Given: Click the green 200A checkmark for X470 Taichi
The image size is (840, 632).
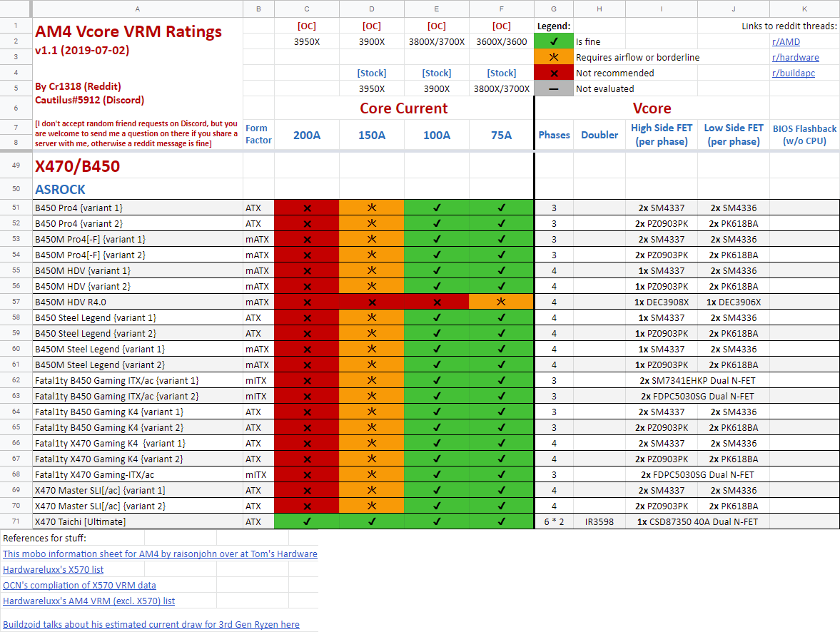Looking at the screenshot, I should tap(306, 521).
